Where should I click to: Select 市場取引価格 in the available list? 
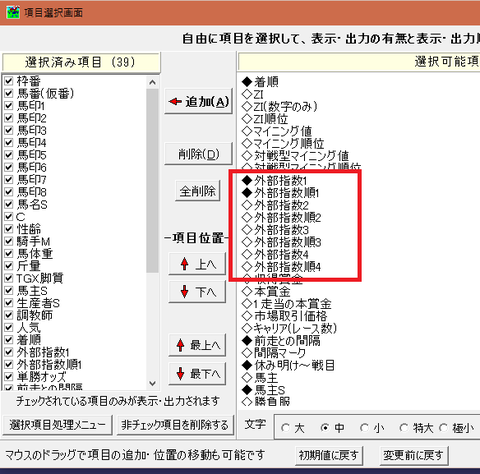(285, 316)
